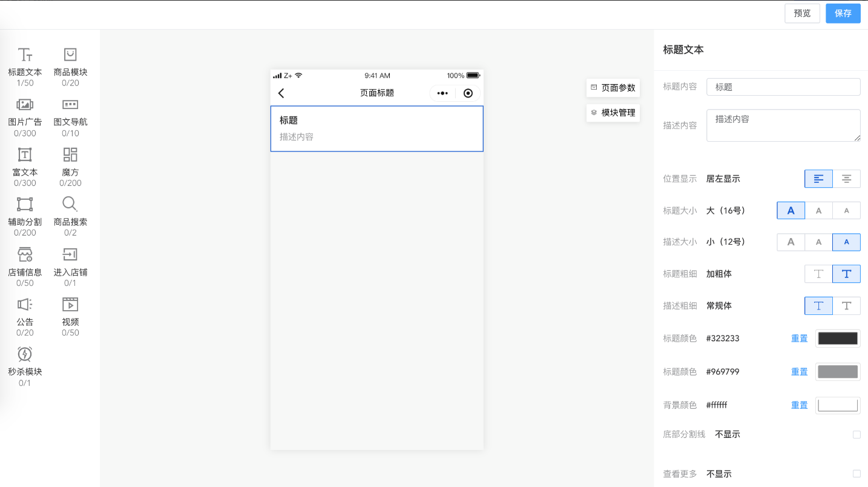868x487 pixels.
Task: Open the 模块管理 module management panel
Action: point(613,113)
